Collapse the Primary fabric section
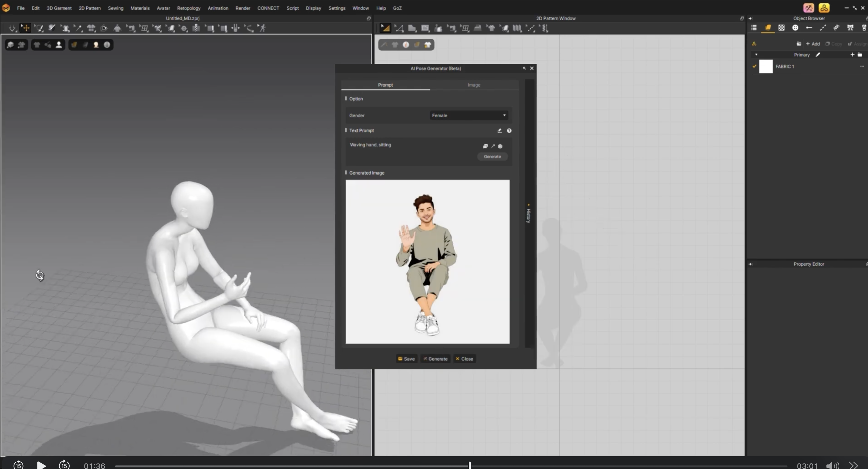868x469 pixels. coord(756,54)
